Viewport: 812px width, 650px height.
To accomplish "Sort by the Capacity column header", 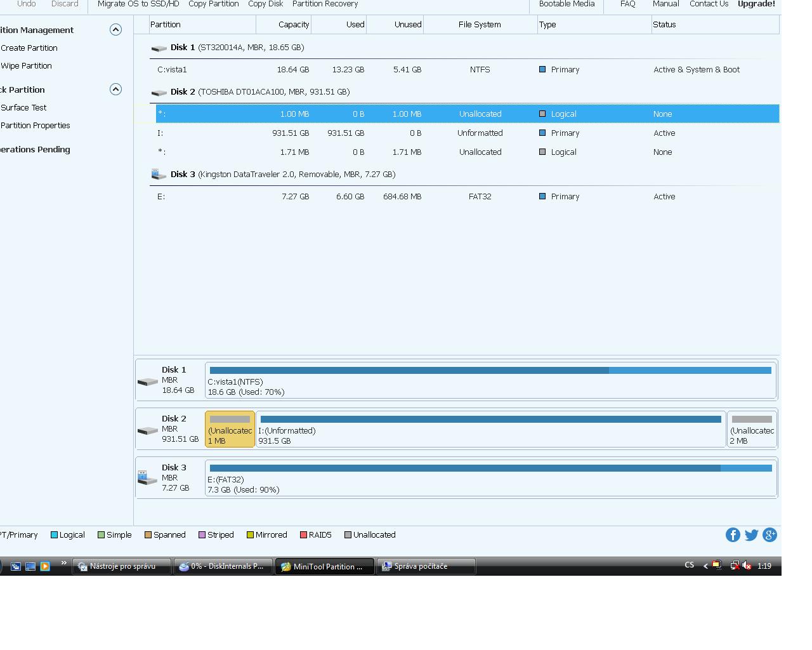I will click(284, 25).
